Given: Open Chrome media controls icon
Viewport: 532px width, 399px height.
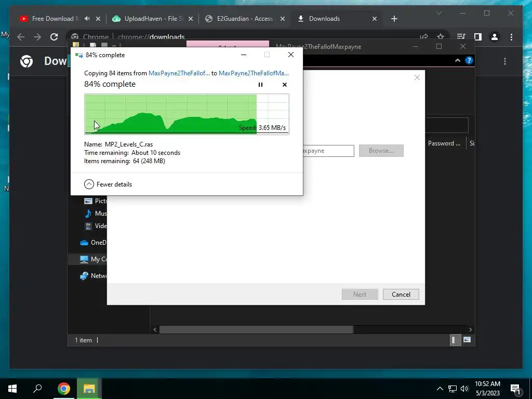Looking at the screenshot, I should [x=461, y=37].
